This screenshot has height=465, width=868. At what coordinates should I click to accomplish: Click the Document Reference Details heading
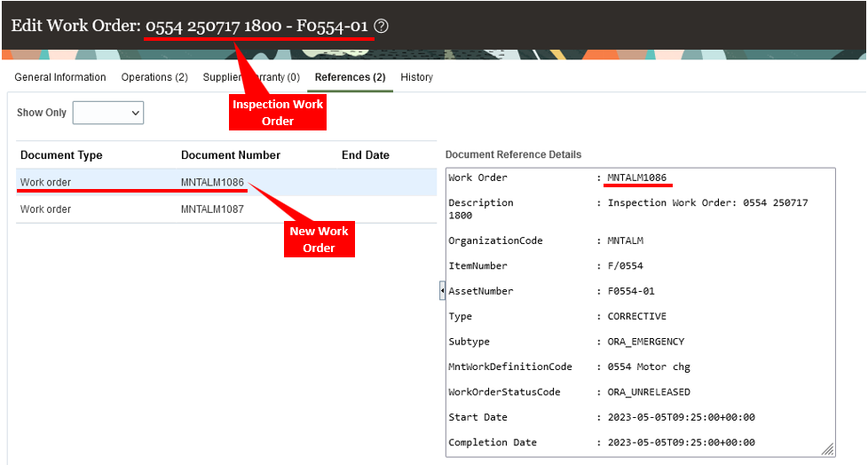coord(513,154)
